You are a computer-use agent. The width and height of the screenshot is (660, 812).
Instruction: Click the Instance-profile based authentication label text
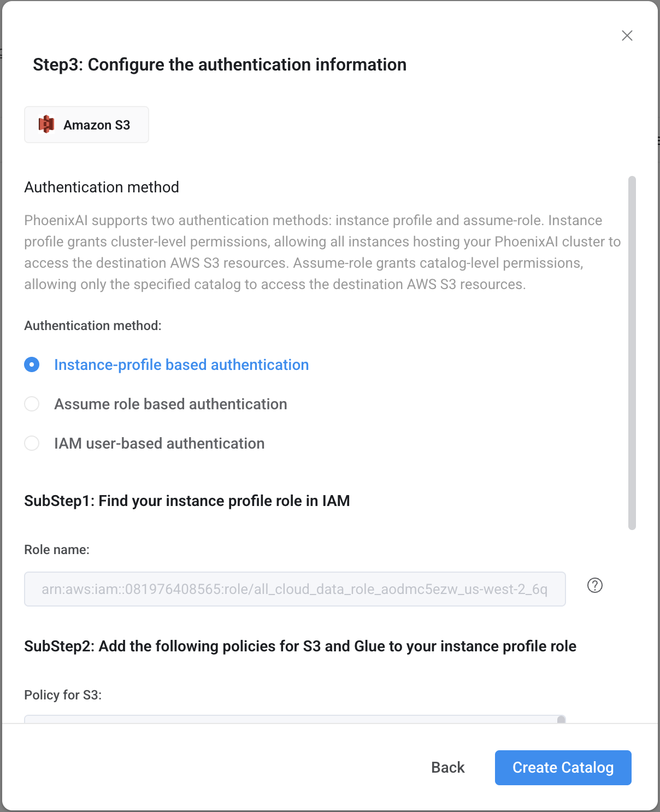(181, 364)
